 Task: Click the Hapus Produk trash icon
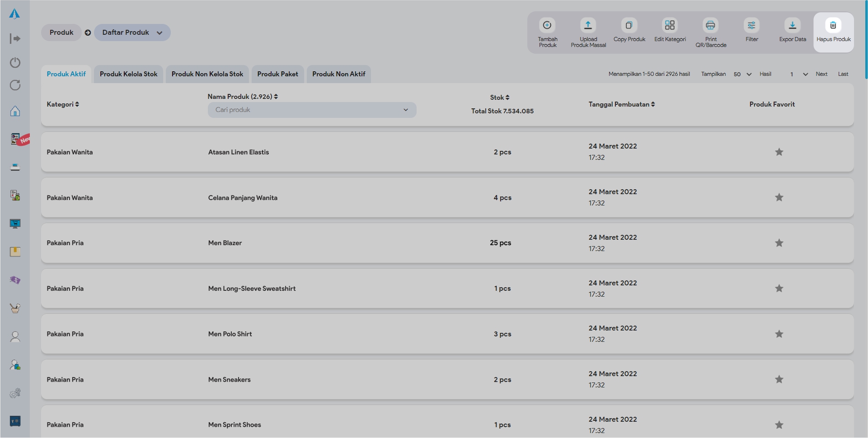pyautogui.click(x=833, y=25)
